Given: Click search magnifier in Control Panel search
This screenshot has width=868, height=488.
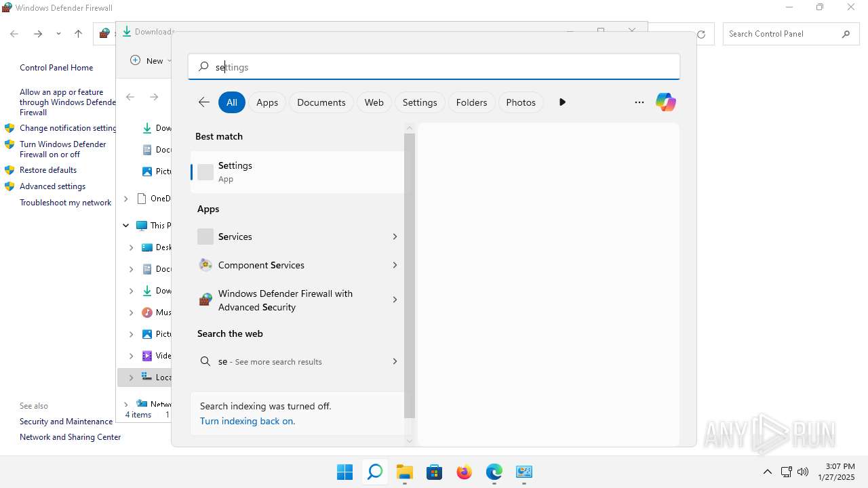Looking at the screenshot, I should point(846,34).
